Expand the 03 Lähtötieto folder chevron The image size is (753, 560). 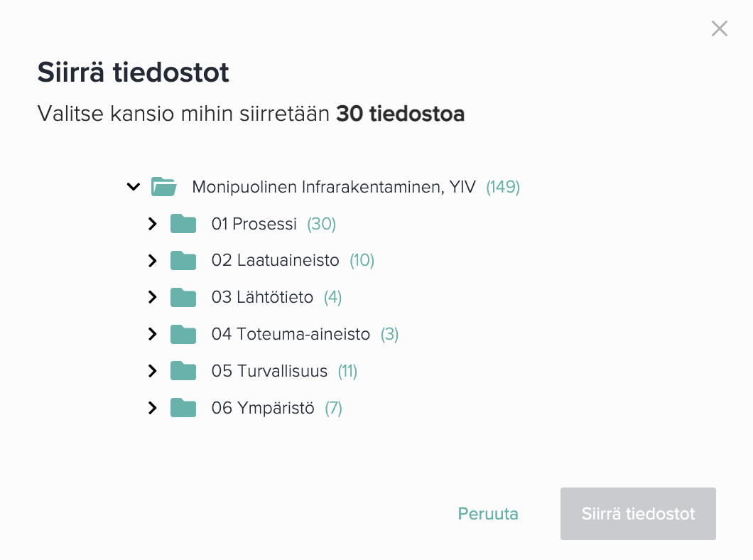[x=152, y=297]
